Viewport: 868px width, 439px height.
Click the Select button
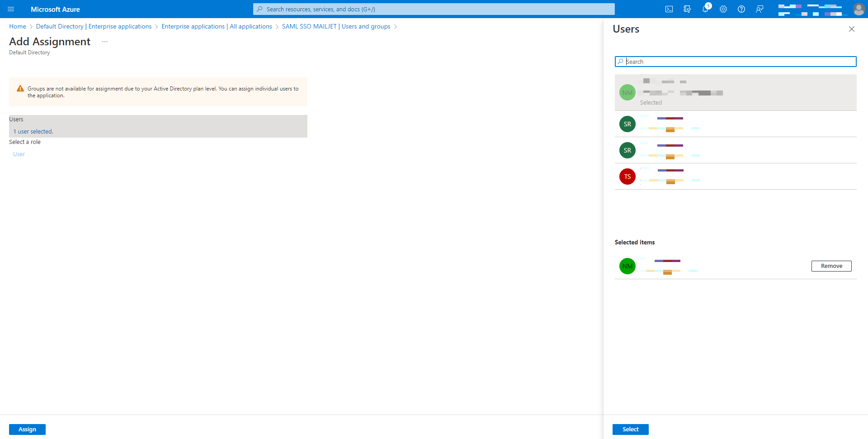pyautogui.click(x=631, y=429)
